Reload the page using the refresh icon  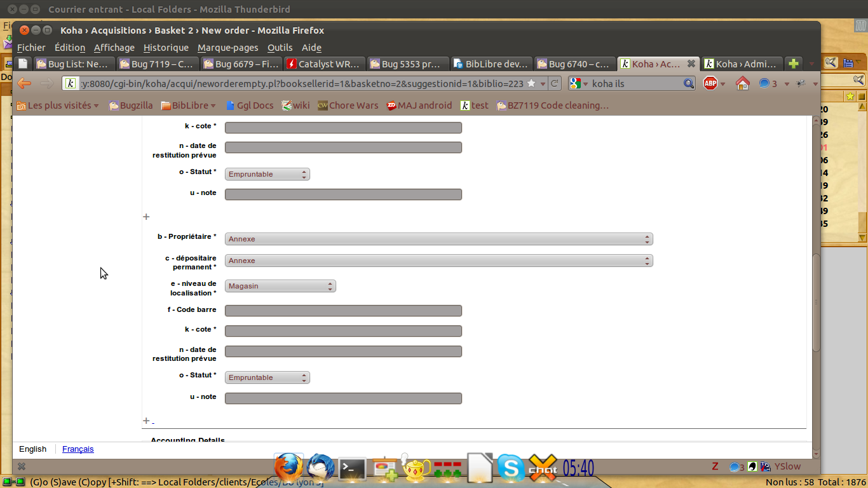pos(555,83)
